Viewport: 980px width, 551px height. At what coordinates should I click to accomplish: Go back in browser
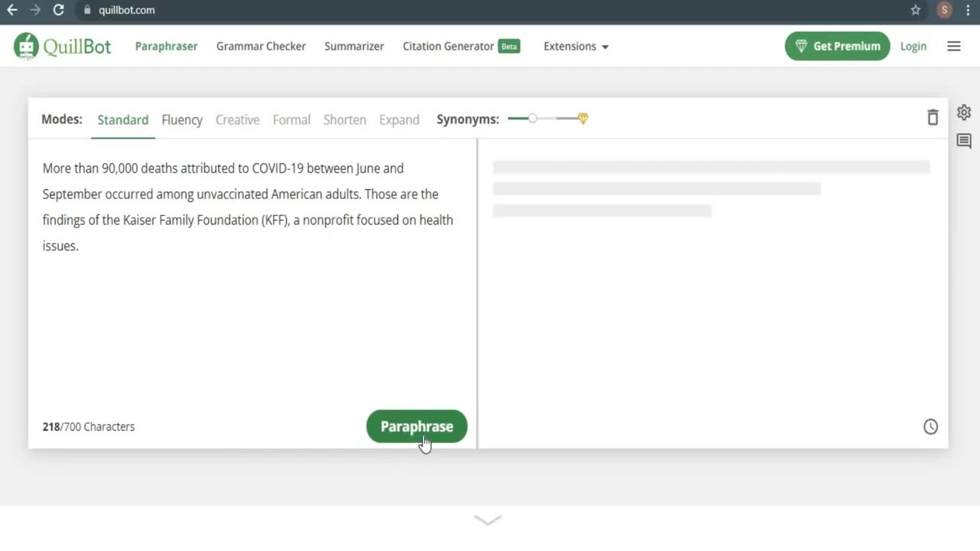[12, 10]
